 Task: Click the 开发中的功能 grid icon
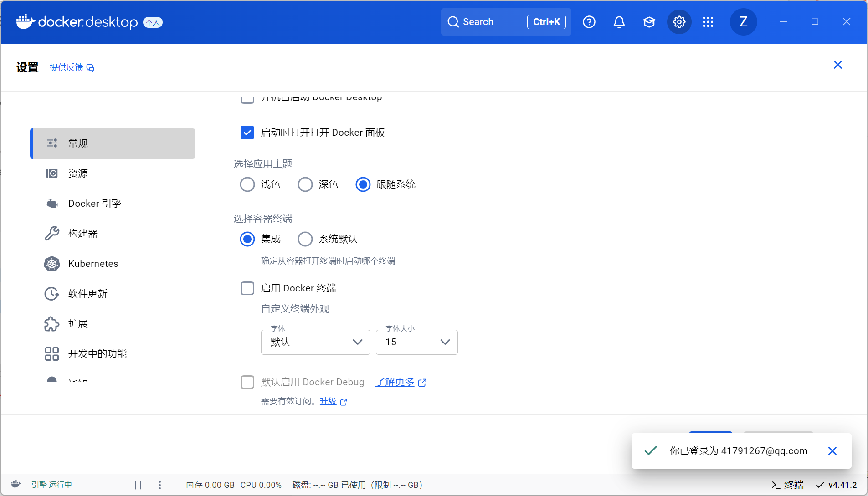[52, 354]
